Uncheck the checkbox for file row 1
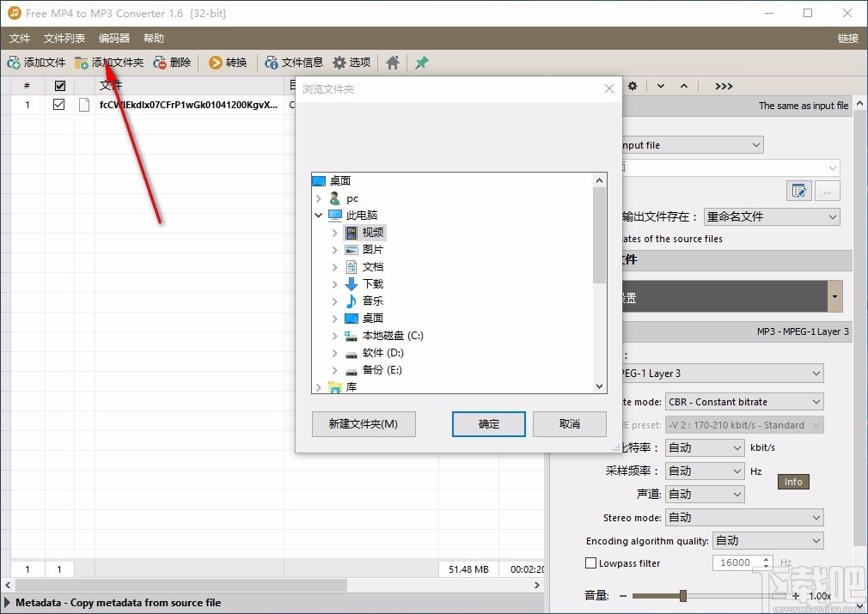The image size is (868, 614). [58, 105]
